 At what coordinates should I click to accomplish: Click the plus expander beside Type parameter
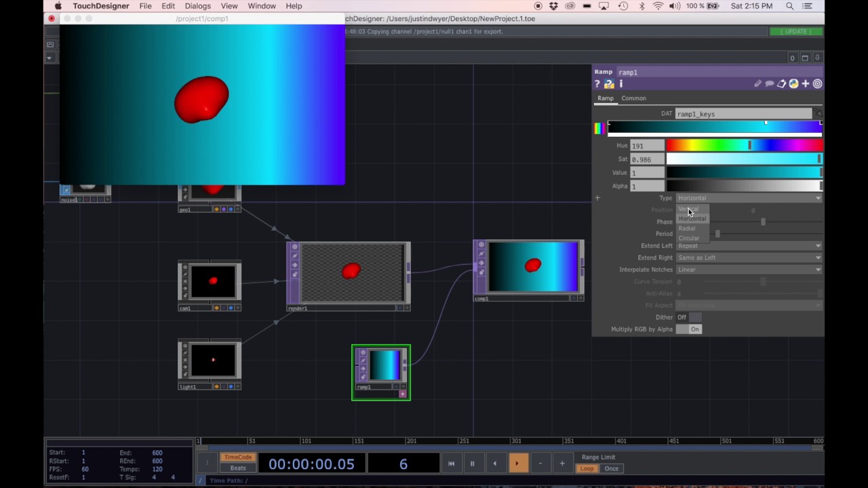point(597,198)
